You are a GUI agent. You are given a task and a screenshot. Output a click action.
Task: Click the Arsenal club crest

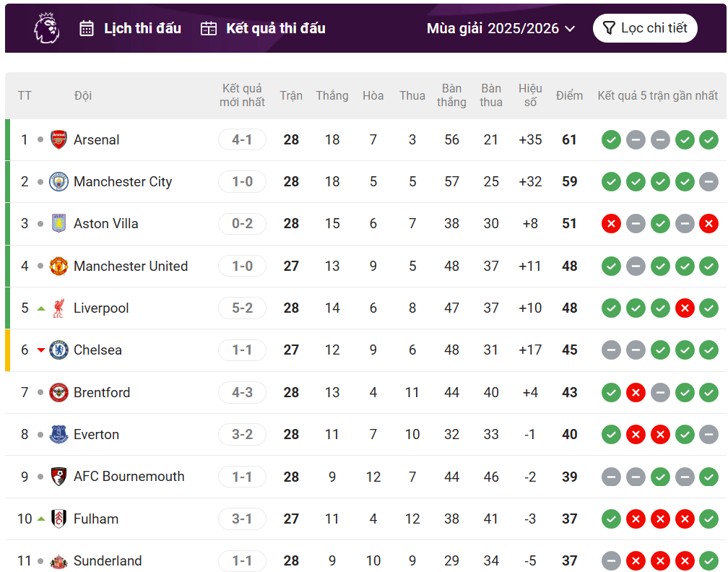[58, 140]
